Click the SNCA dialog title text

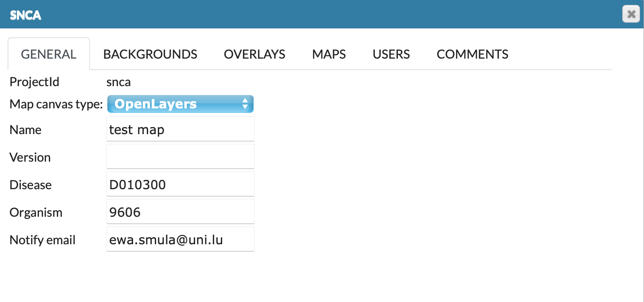pos(25,15)
